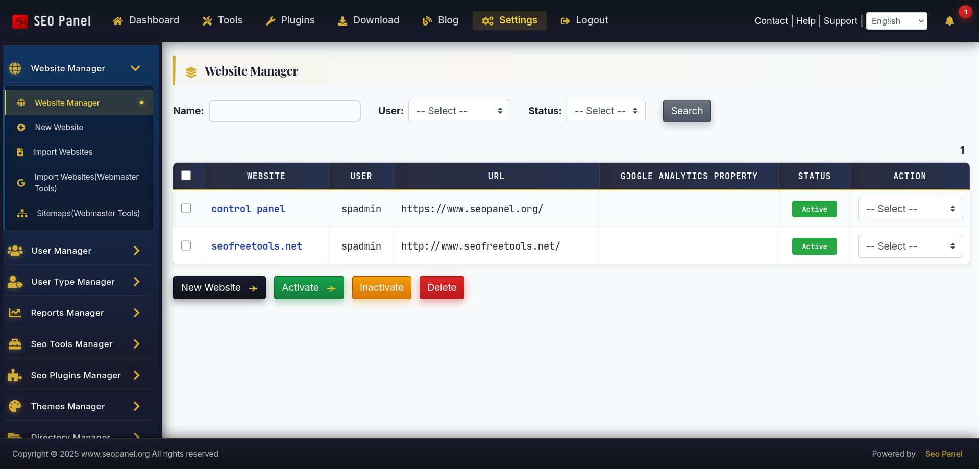Click the Google icon for Import Websites(Webmaster Tools)
The height and width of the screenshot is (469, 980).
(x=20, y=182)
